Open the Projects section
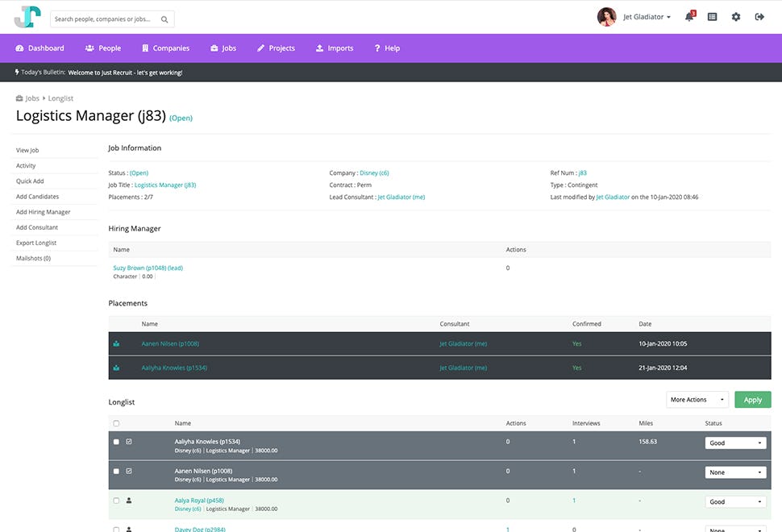The height and width of the screenshot is (532, 782). pos(276,48)
